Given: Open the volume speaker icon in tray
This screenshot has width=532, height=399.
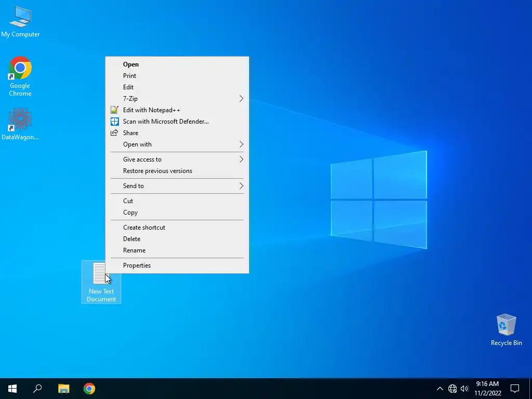Looking at the screenshot, I should 464,389.
